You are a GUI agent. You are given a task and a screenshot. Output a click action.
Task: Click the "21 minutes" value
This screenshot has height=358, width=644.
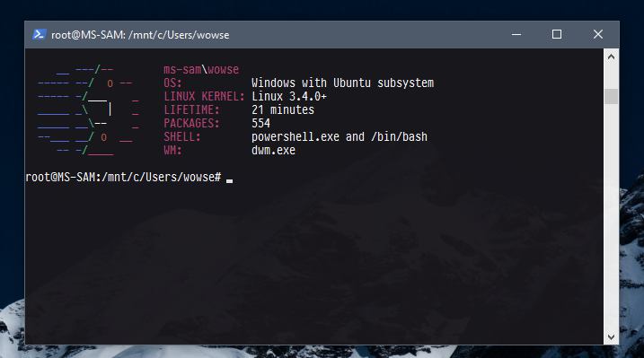[283, 109]
